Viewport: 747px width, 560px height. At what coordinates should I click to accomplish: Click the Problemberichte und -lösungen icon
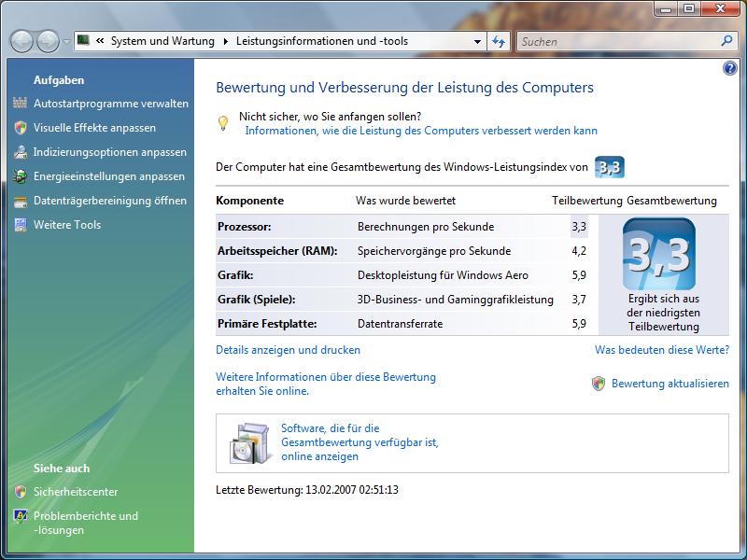pos(20,516)
